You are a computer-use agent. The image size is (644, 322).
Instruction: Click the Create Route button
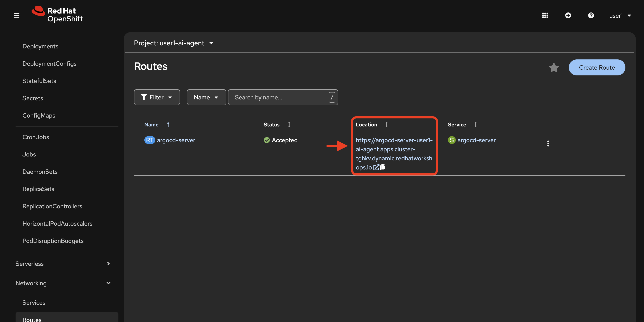(597, 67)
